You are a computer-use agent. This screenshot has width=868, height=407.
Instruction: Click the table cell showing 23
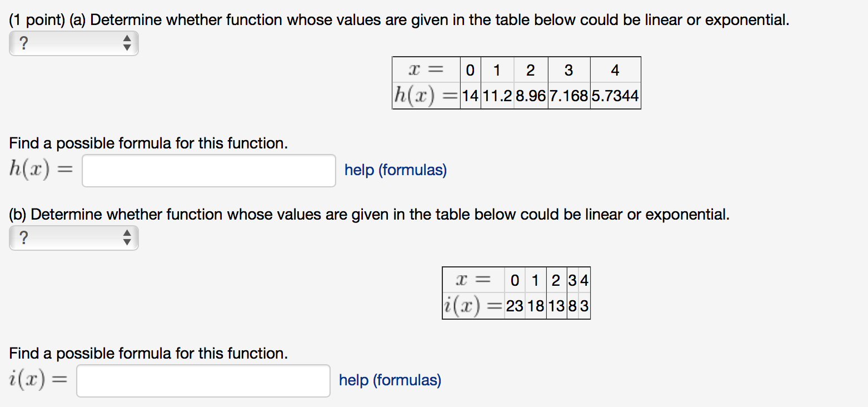click(515, 306)
